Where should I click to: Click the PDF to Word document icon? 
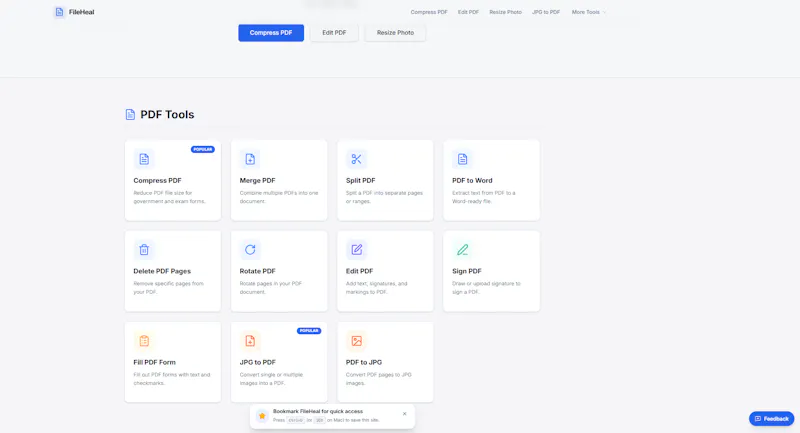tap(462, 159)
